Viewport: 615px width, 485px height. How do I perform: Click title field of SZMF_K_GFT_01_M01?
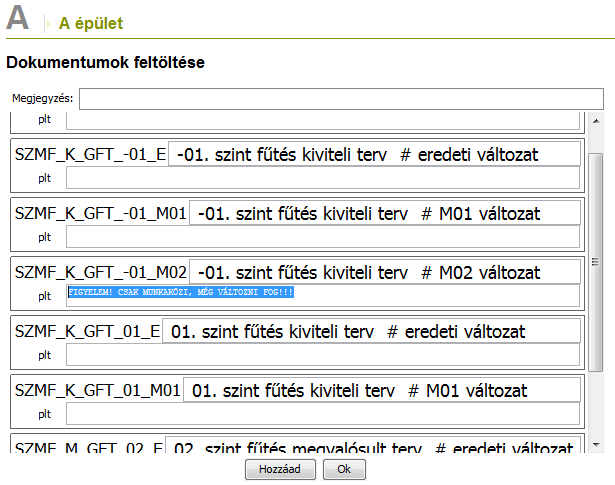381,390
